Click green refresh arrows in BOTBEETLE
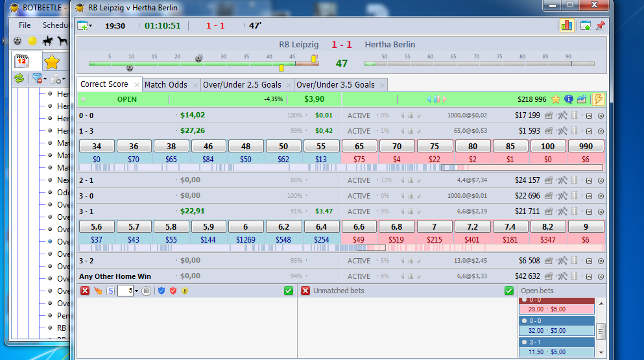 click(x=19, y=78)
